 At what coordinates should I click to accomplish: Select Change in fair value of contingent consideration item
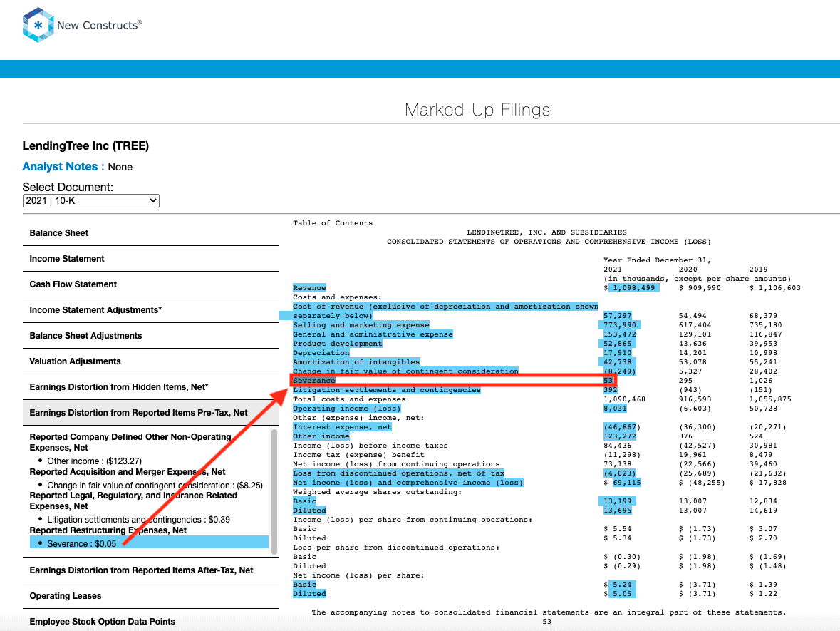155,485
